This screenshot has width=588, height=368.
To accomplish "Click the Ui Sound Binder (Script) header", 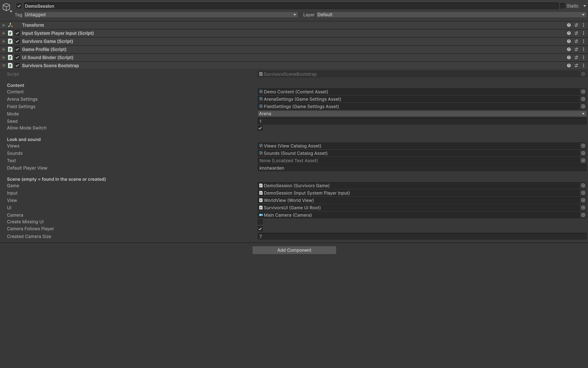I will (47, 57).
